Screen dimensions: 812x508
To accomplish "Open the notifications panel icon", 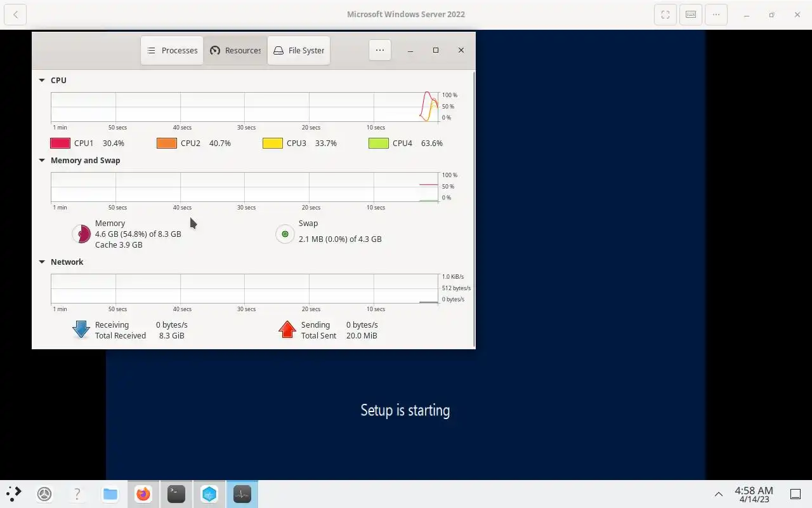I will (796, 494).
